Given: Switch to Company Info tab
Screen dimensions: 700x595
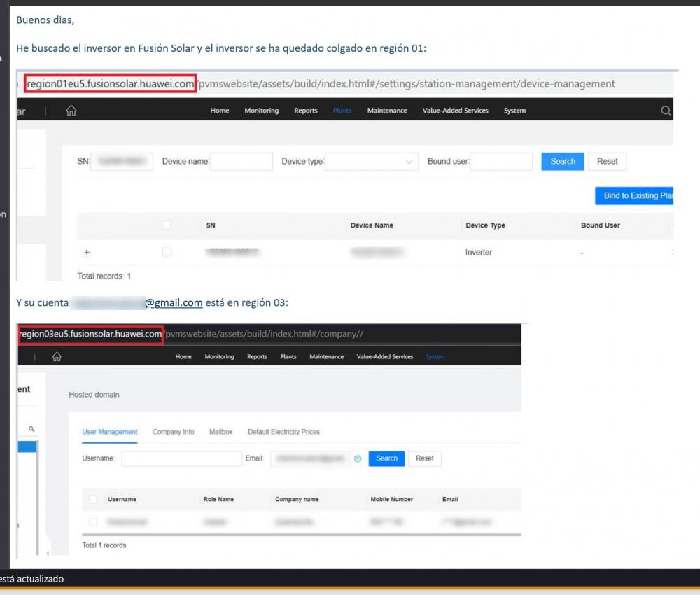Looking at the screenshot, I should [x=173, y=432].
